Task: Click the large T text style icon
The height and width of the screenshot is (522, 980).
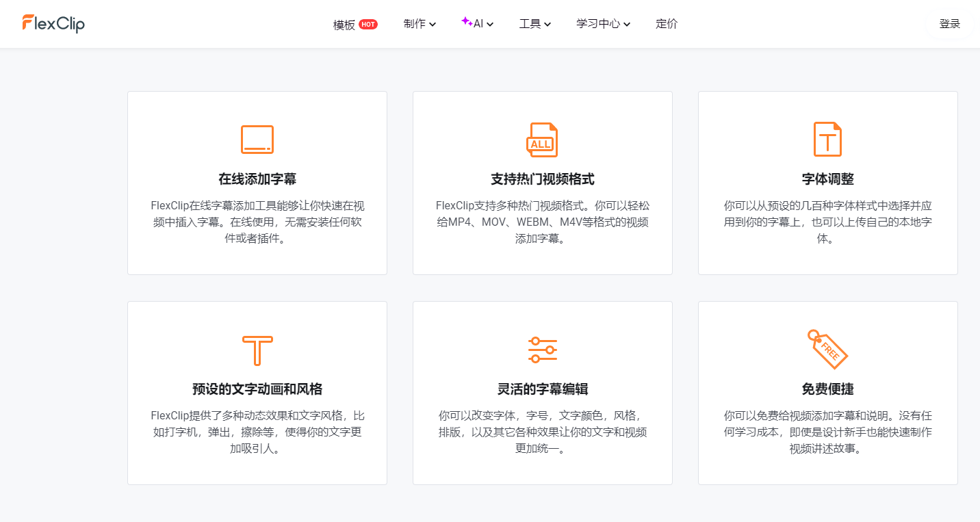Action: [x=257, y=350]
